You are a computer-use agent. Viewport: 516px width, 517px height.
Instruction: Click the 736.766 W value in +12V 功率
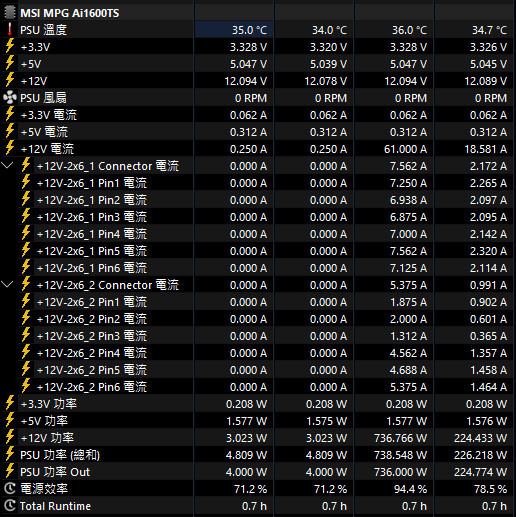(x=400, y=438)
